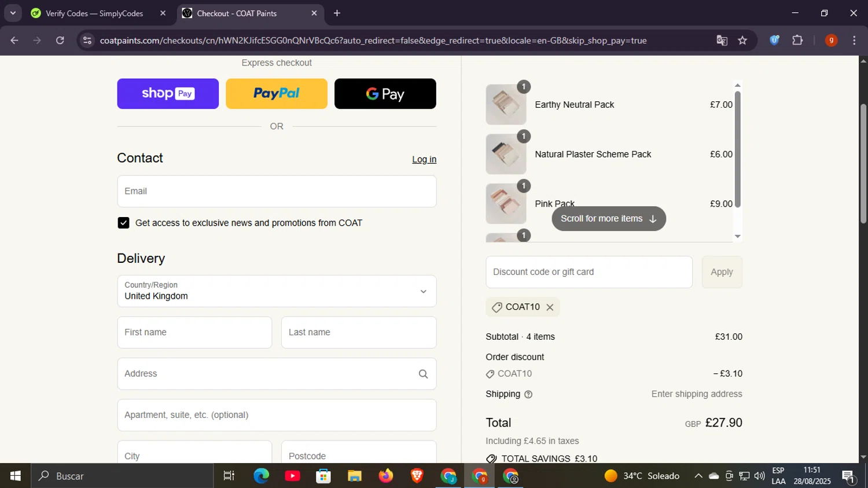Focus the Apartment, suite, etc. field

click(x=277, y=415)
